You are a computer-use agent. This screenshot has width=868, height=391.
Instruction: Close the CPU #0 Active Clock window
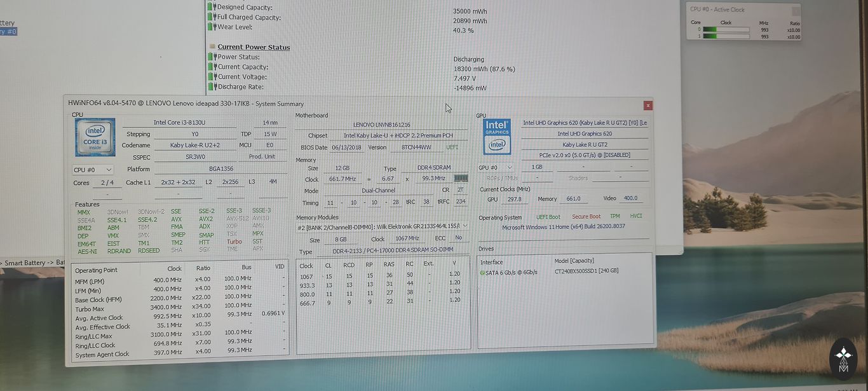795,11
